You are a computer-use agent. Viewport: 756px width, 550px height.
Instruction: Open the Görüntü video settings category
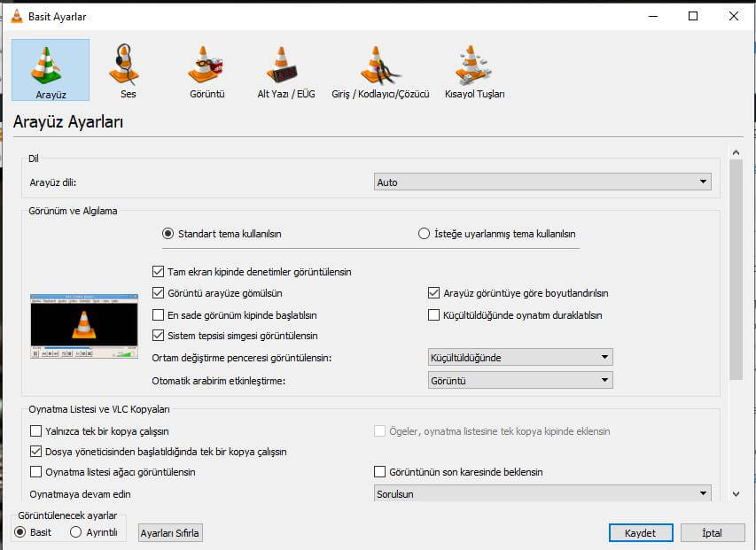pyautogui.click(x=207, y=70)
